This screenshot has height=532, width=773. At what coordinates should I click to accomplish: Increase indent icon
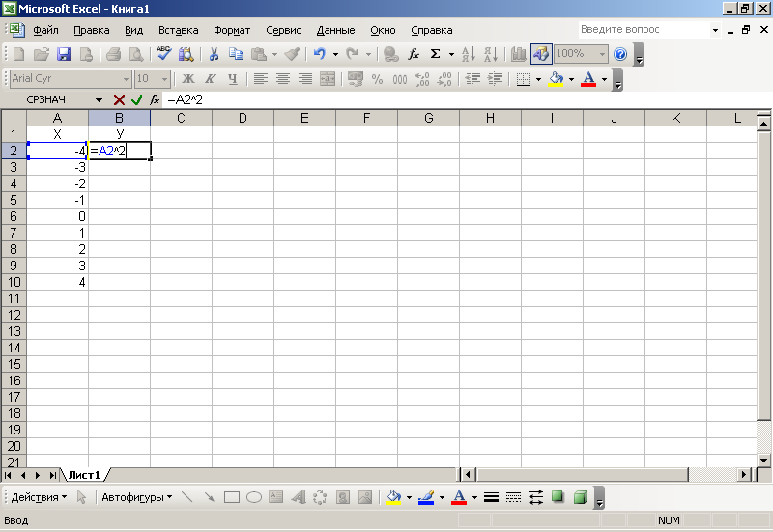point(495,79)
